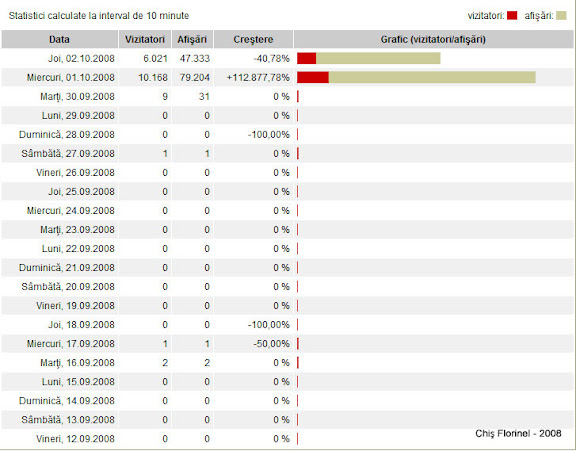
Task: Click visitors value 10.168
Action: (153, 78)
